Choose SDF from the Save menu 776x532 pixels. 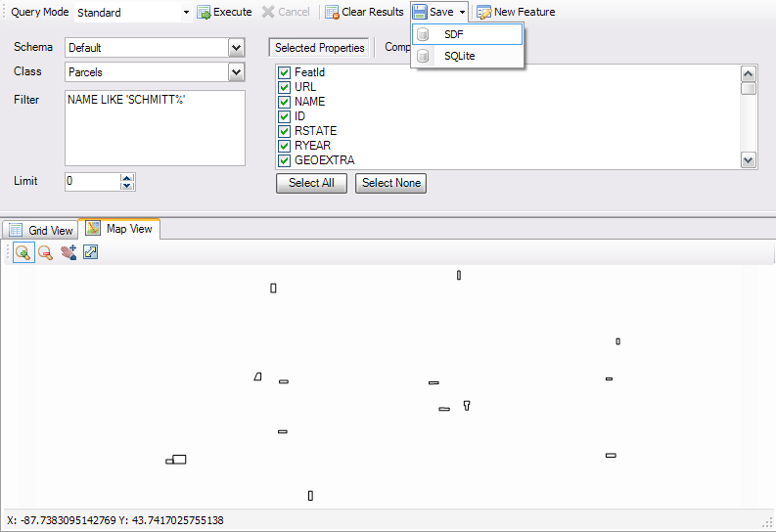(467, 34)
